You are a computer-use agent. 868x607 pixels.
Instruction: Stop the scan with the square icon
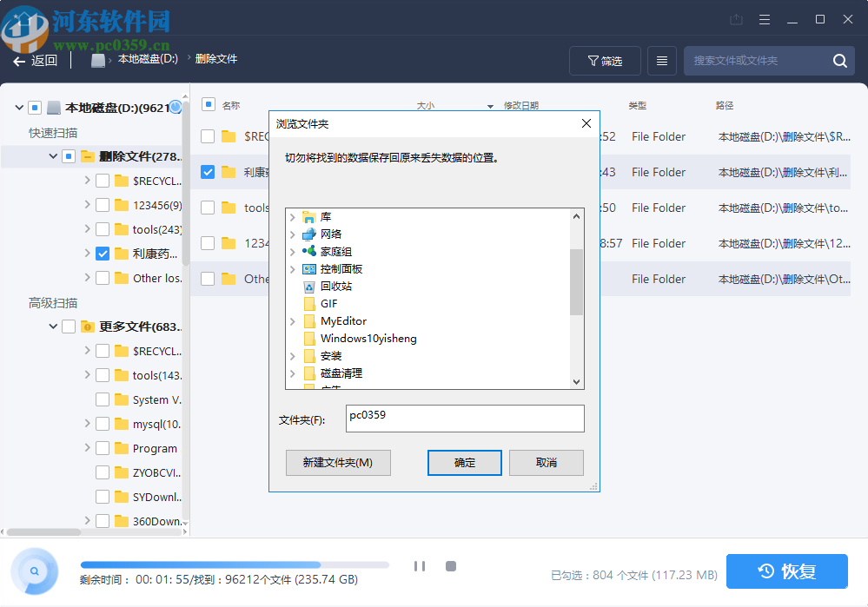point(450,565)
